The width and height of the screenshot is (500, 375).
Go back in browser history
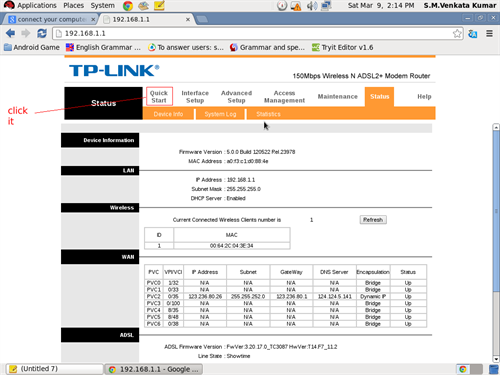click(10, 33)
